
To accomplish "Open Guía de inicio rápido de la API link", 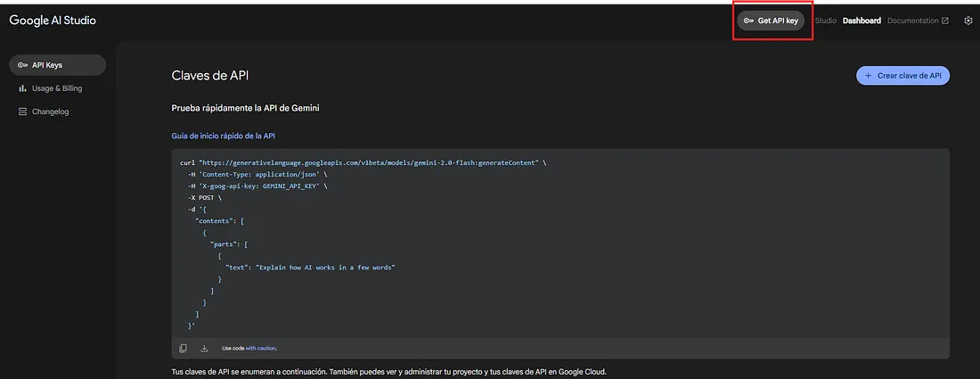I will (x=223, y=135).
